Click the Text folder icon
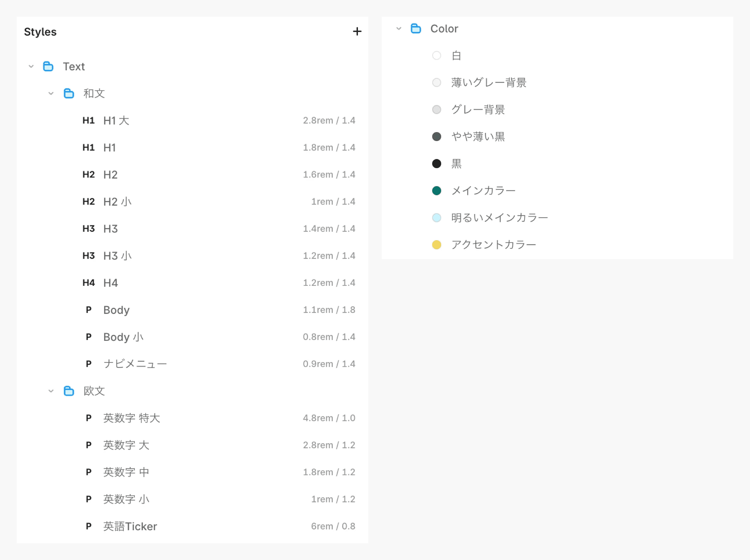This screenshot has width=750, height=560. coord(48,66)
